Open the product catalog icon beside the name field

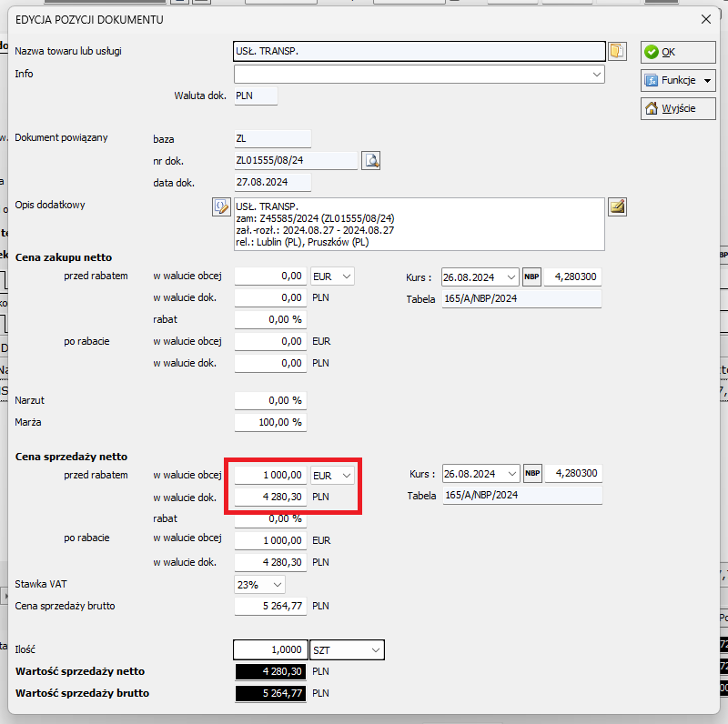(618, 51)
